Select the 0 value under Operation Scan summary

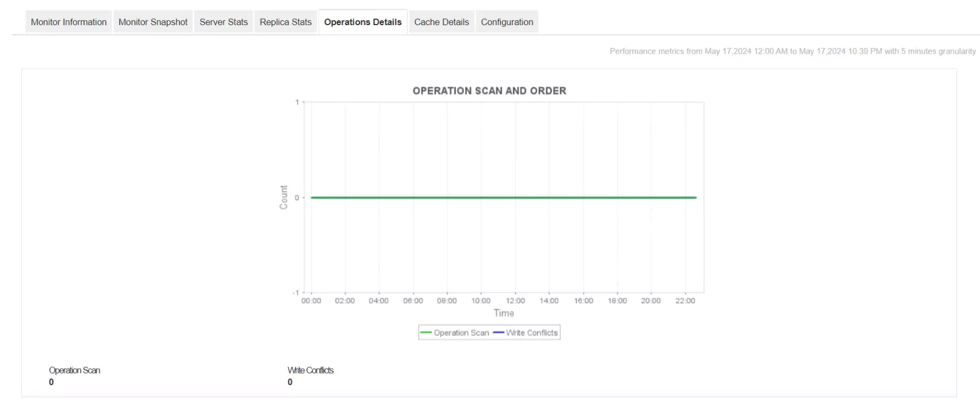(51, 382)
